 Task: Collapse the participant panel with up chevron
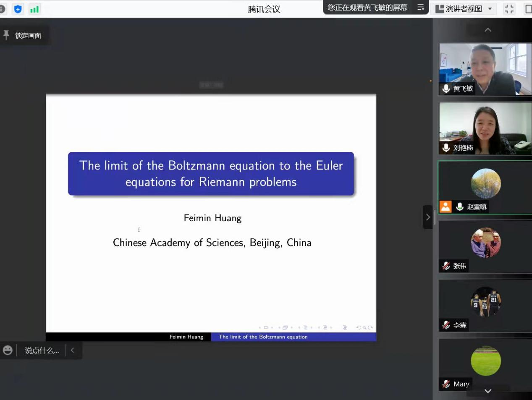(487, 29)
